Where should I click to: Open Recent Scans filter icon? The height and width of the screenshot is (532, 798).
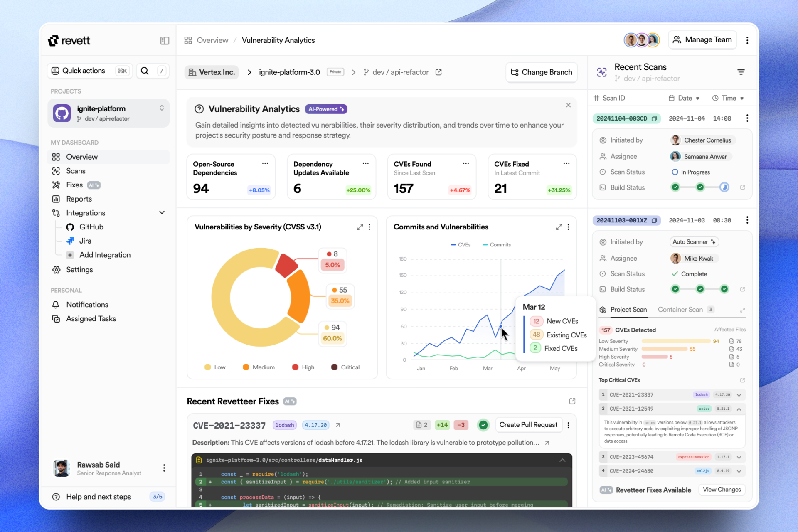click(x=741, y=72)
